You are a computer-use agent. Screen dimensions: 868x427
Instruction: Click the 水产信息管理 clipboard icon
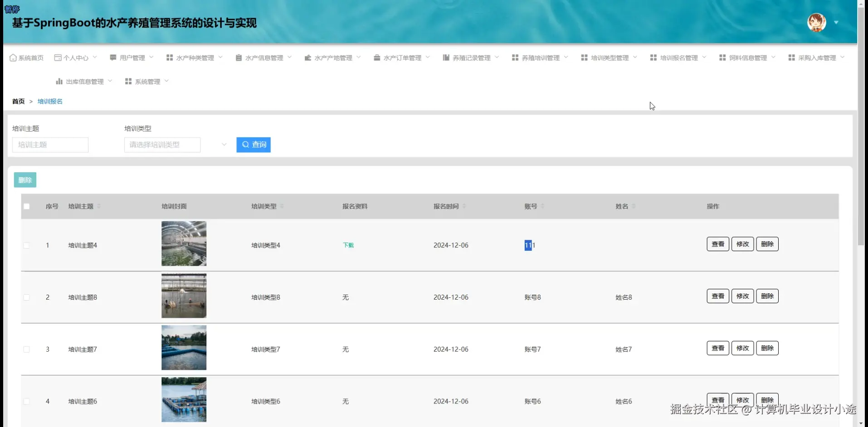(x=239, y=58)
